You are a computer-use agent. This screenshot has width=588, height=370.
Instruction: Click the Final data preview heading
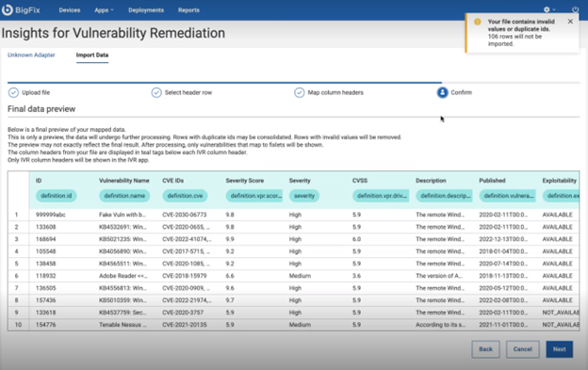(41, 109)
